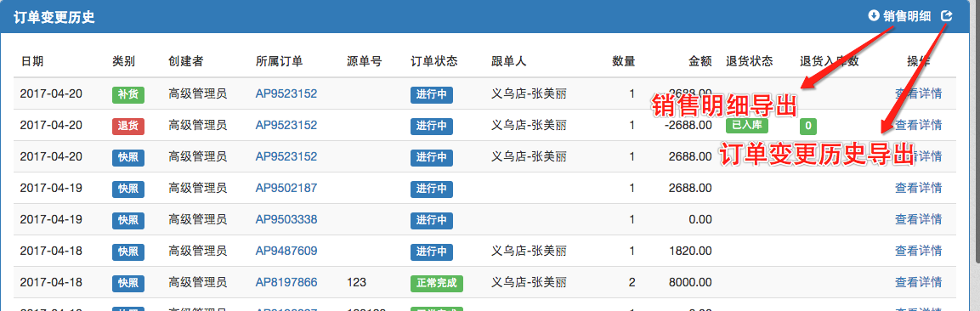Select amount cell -2688.00

click(x=688, y=126)
